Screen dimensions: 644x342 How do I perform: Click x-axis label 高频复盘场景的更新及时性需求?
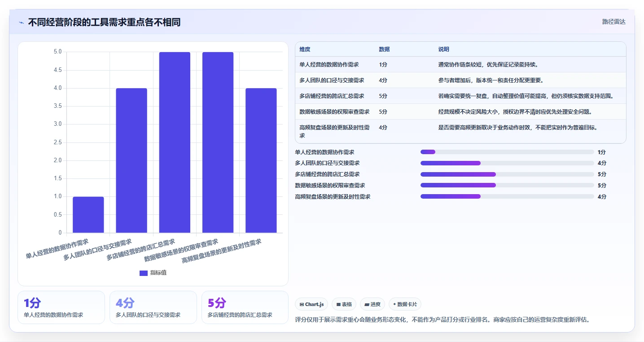(221, 251)
